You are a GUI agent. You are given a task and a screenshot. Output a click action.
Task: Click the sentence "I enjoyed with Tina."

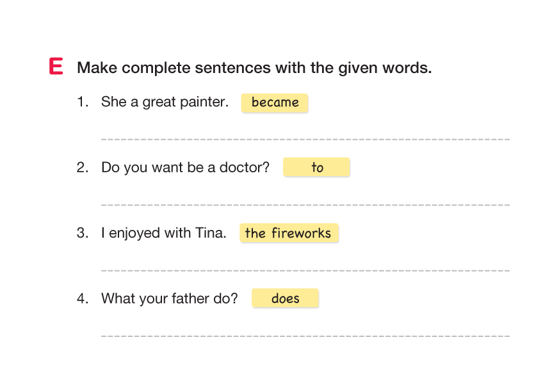[x=163, y=233]
